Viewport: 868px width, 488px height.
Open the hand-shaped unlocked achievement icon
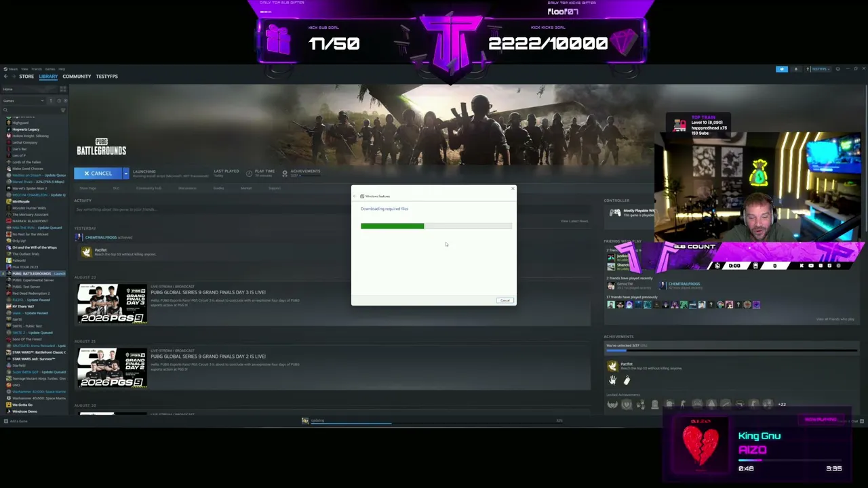(x=612, y=381)
